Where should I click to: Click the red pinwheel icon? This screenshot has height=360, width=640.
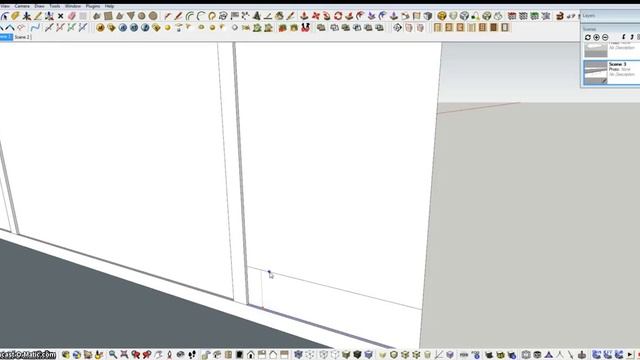click(316, 16)
